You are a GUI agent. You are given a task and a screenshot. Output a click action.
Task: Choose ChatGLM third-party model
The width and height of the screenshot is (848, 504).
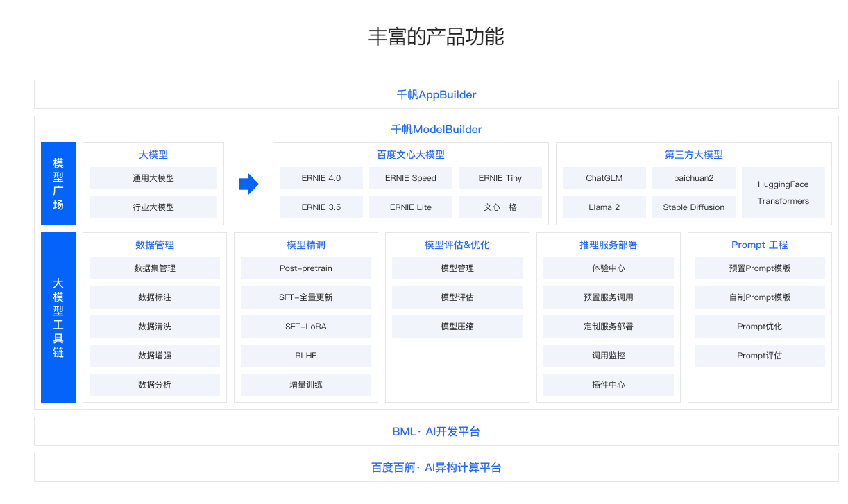604,178
